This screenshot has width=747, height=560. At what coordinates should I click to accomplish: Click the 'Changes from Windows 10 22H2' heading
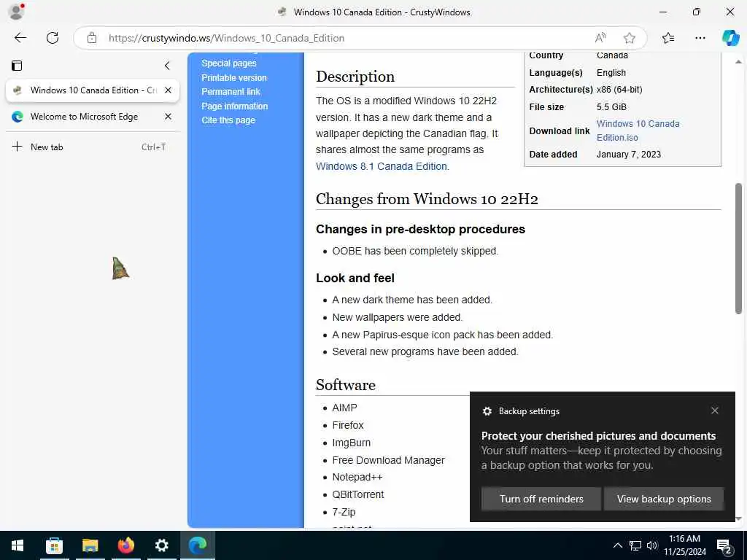427,198
